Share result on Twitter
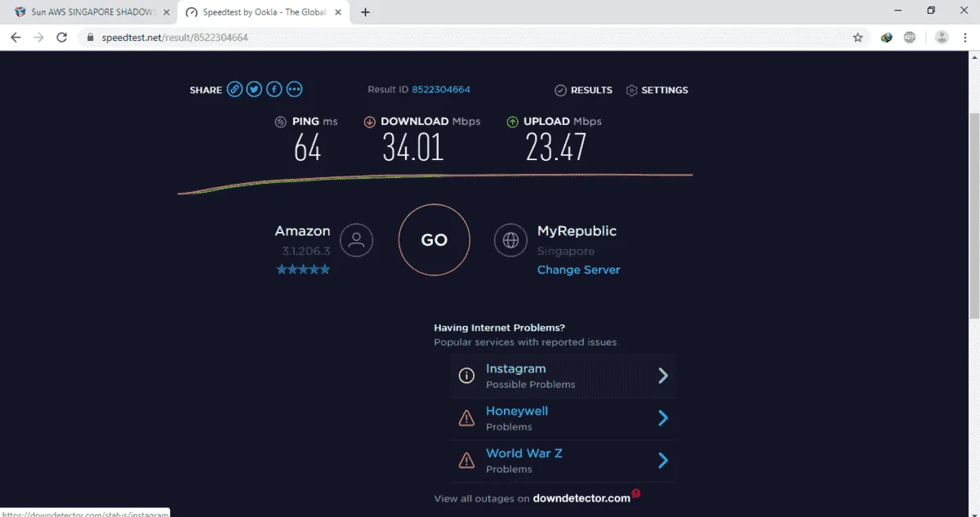The width and height of the screenshot is (980, 517). pos(255,90)
